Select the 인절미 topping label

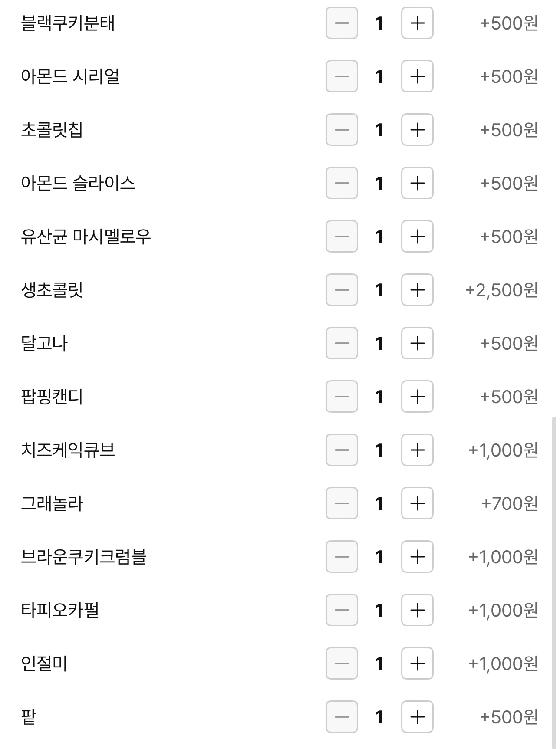click(44, 664)
